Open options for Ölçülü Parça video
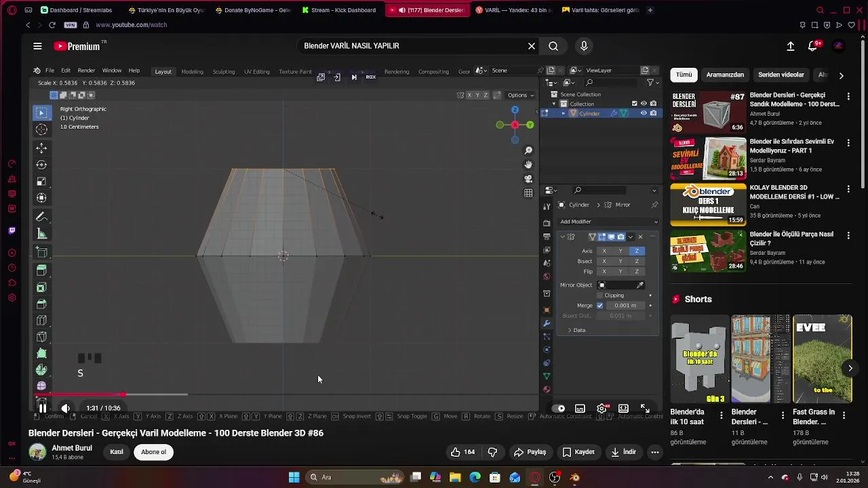This screenshot has width=868, height=488. tap(848, 235)
